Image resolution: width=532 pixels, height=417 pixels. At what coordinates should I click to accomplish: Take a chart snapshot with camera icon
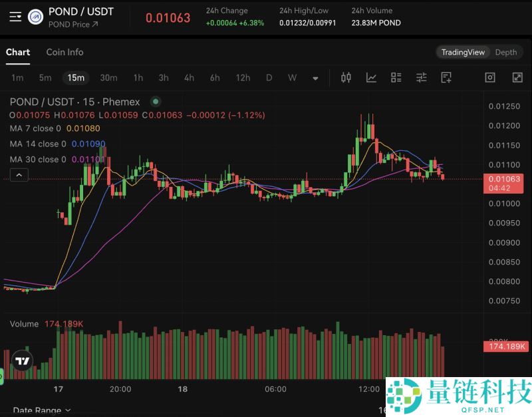point(490,78)
